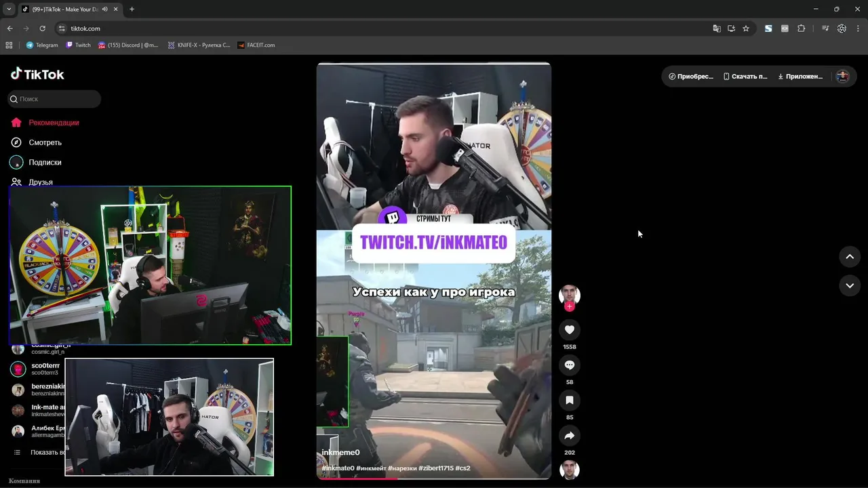Screen dimensions: 868x488
Task: Open the Друзья friends feed
Action: point(32,182)
